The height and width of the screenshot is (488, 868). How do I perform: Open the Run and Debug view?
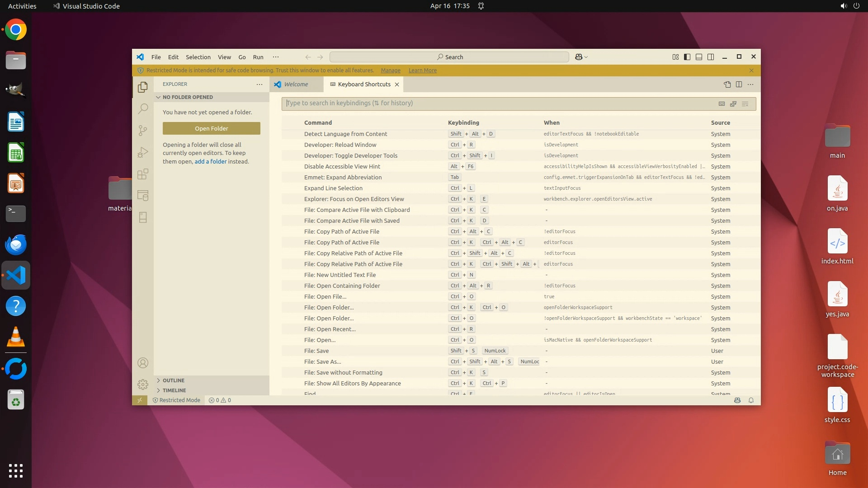click(x=143, y=152)
